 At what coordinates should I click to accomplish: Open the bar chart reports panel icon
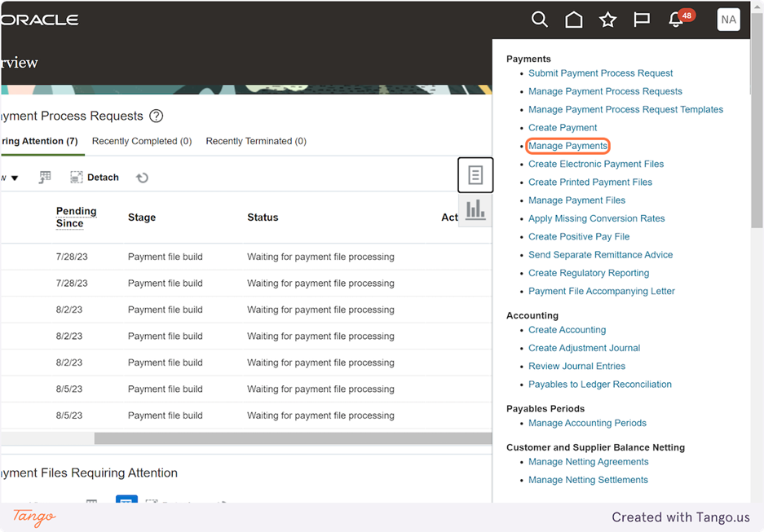pos(475,209)
